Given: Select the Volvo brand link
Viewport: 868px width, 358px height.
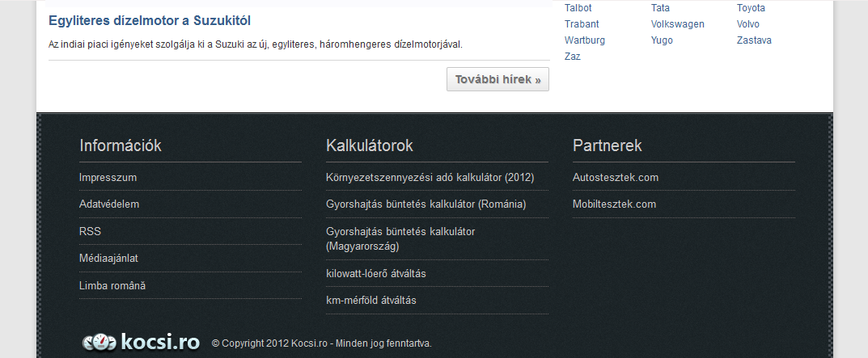Looking at the screenshot, I should [x=748, y=23].
